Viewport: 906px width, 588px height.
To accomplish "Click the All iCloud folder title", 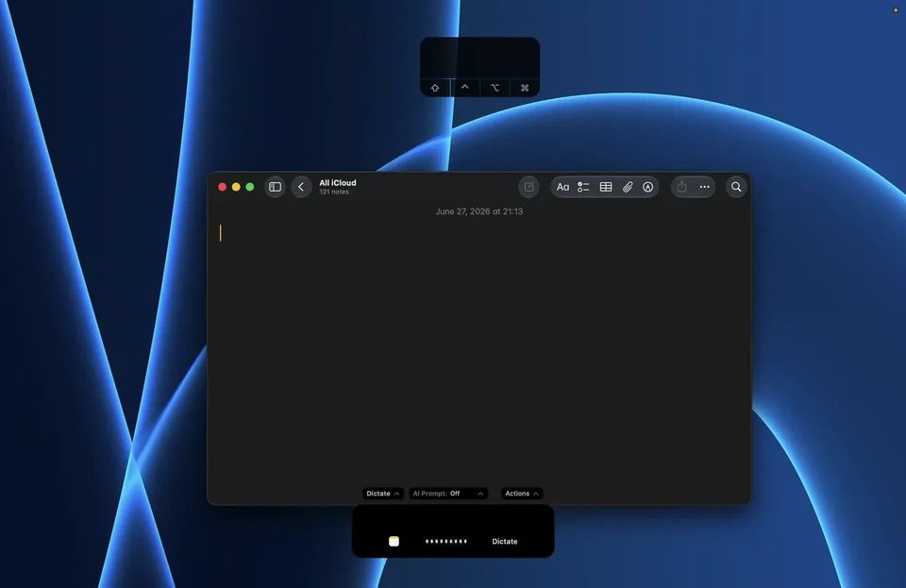I will tap(338, 182).
